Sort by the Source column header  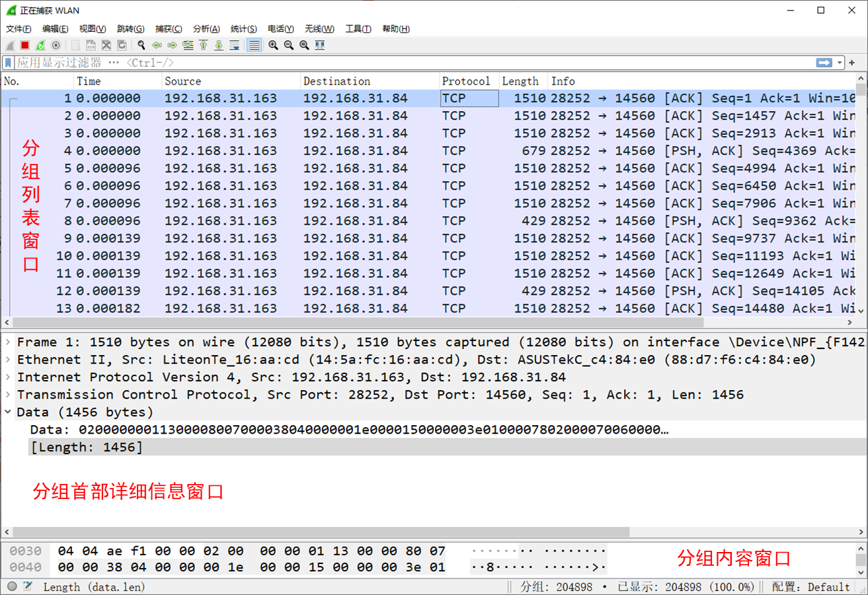231,81
